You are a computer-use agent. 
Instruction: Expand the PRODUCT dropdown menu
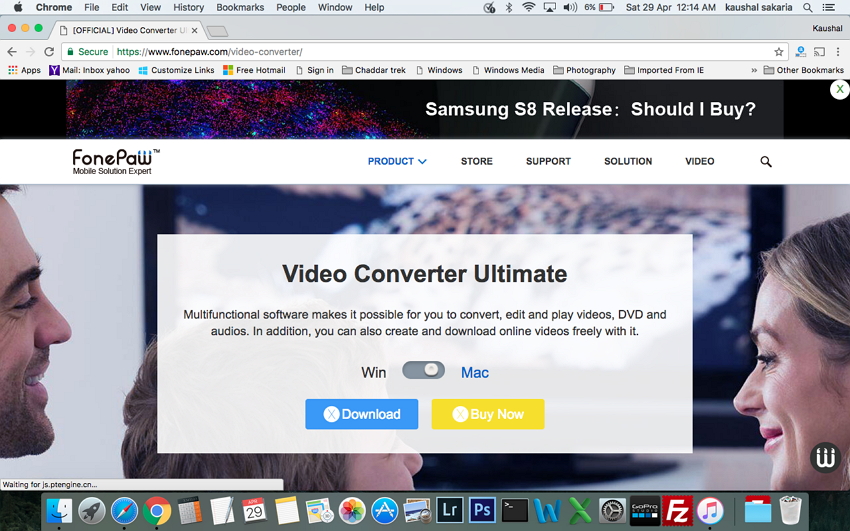397,161
